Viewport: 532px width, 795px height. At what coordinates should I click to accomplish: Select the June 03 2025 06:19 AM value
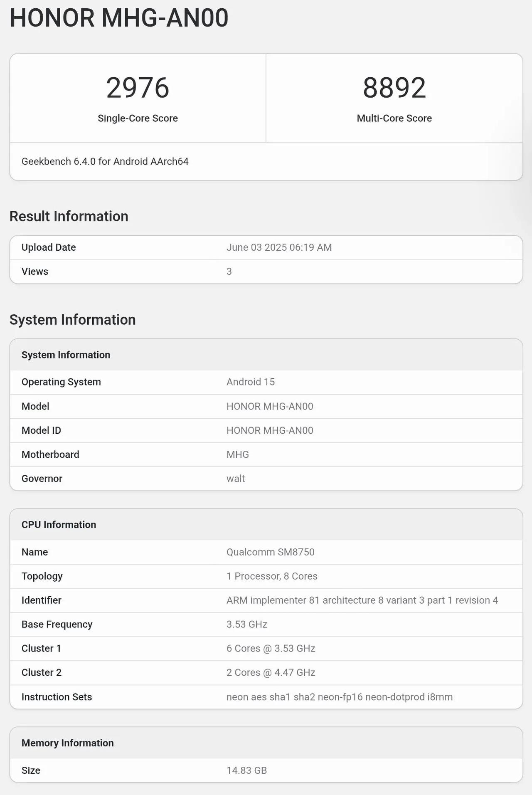click(279, 247)
